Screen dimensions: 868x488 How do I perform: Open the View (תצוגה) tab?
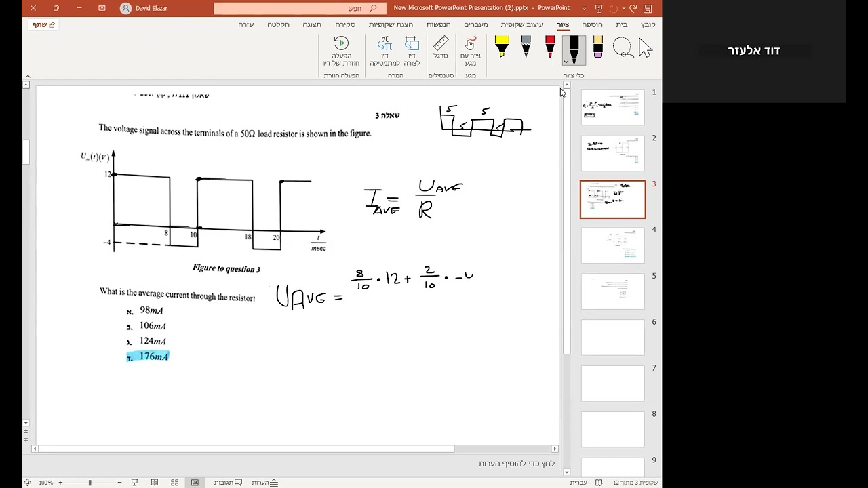click(312, 24)
